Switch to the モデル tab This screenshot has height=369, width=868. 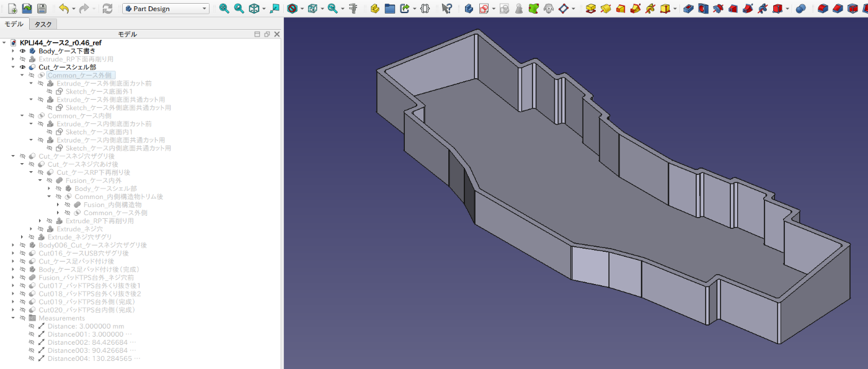(x=14, y=24)
